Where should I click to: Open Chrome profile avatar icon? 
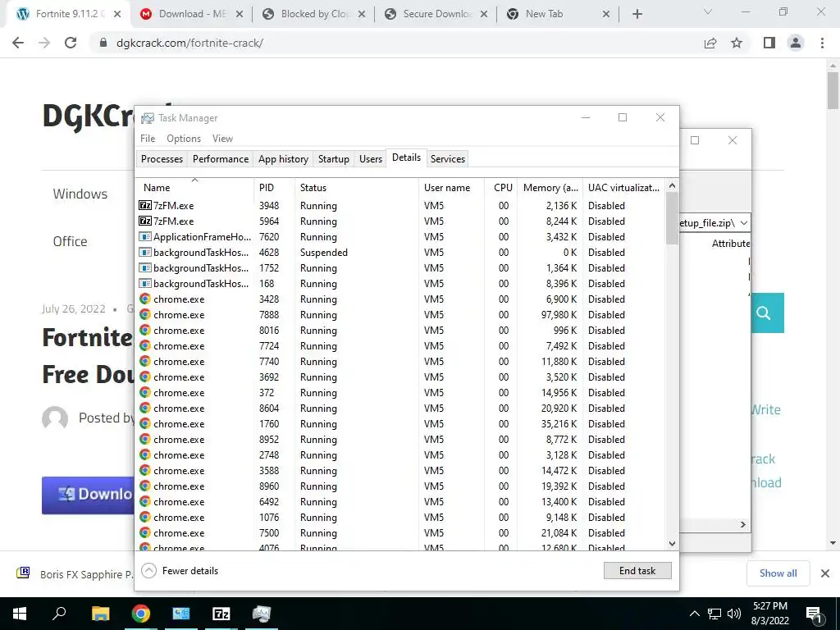pos(796,43)
